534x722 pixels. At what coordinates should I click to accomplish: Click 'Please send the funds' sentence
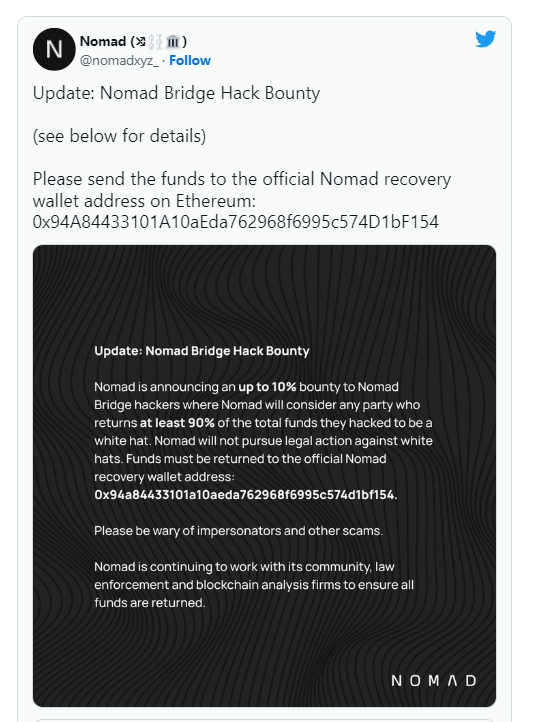(242, 190)
